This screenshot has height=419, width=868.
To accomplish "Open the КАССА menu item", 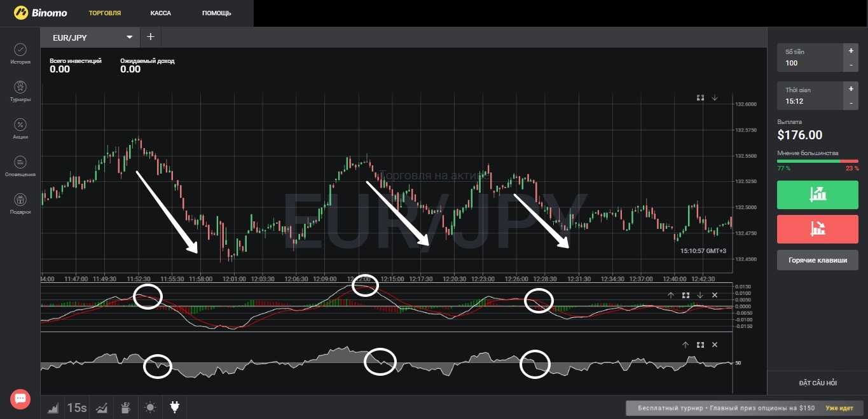I will point(161,13).
